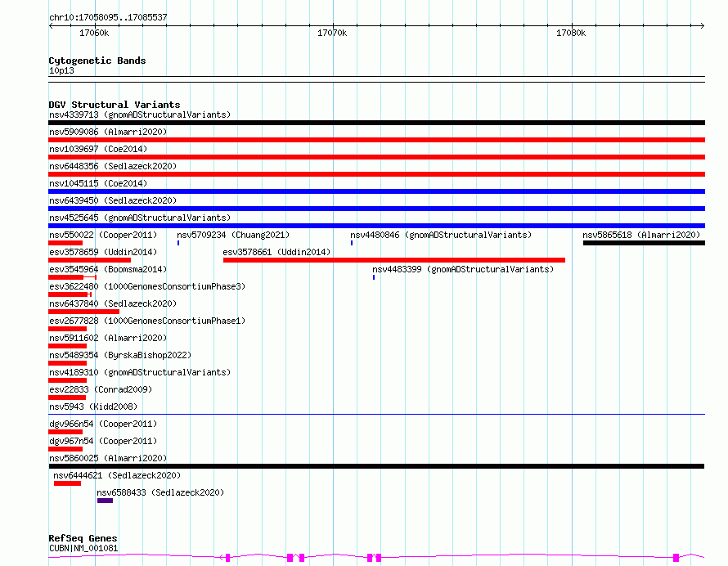Screen dimensions: 728x566
Task: Select nsv4189310 gnomAD variant label
Action: [140, 372]
